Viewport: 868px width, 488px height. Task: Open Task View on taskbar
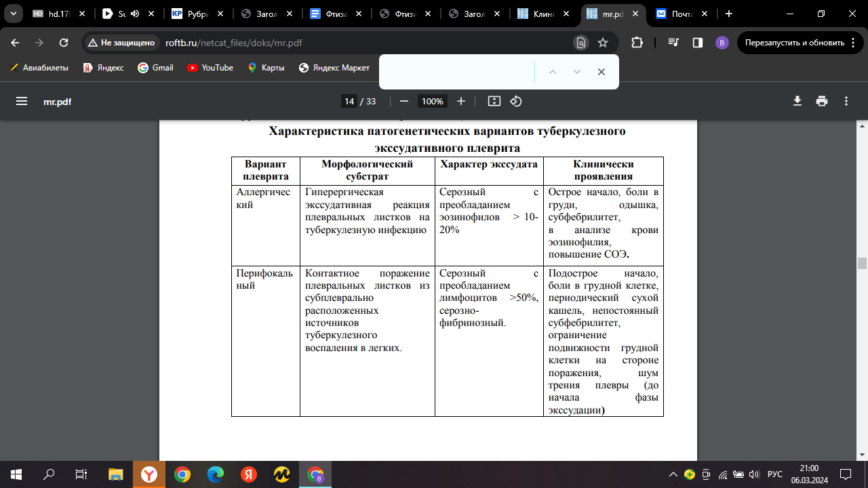81,474
